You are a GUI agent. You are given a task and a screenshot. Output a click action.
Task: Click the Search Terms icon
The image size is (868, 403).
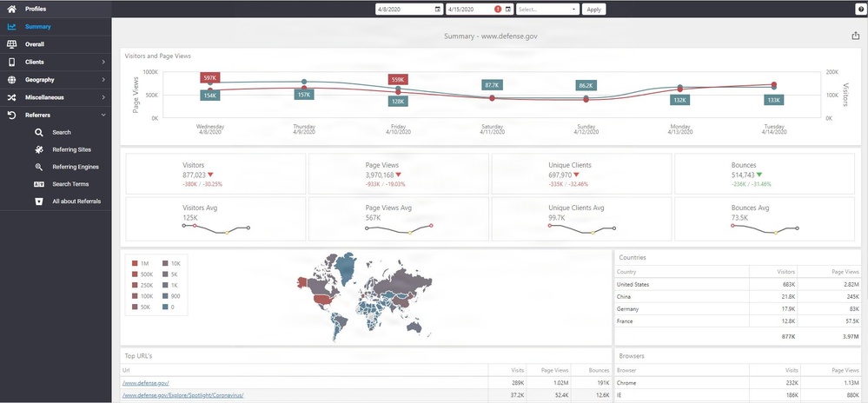(x=39, y=184)
